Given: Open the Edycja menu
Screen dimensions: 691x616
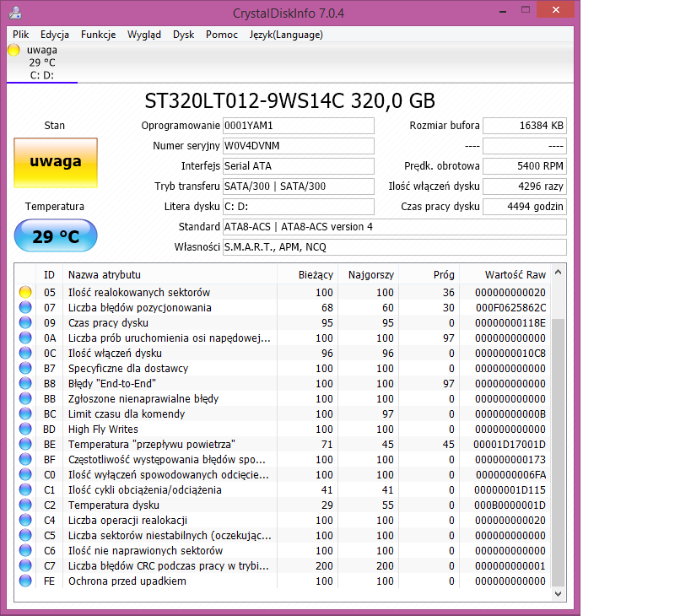Looking at the screenshot, I should [55, 35].
